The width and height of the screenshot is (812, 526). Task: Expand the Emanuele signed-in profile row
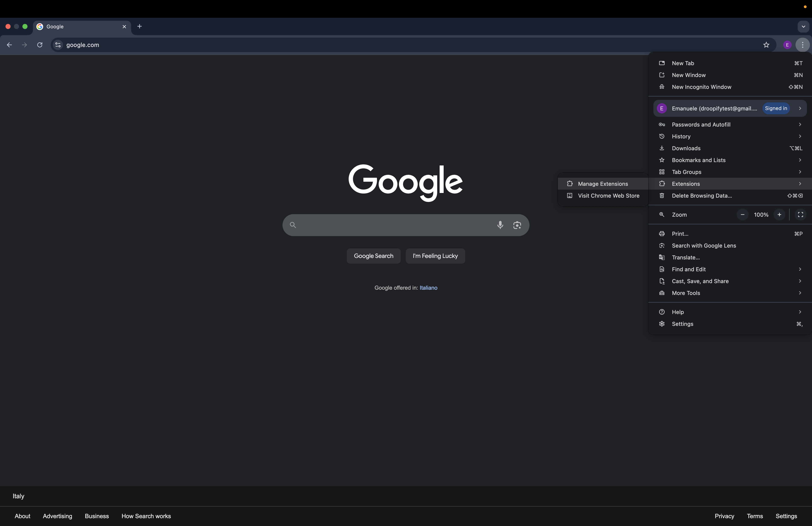point(730,108)
